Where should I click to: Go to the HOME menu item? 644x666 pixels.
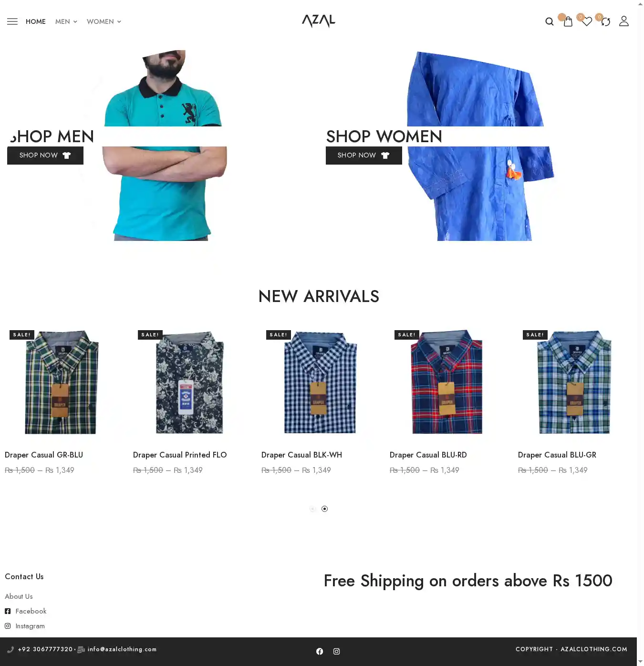tap(36, 21)
